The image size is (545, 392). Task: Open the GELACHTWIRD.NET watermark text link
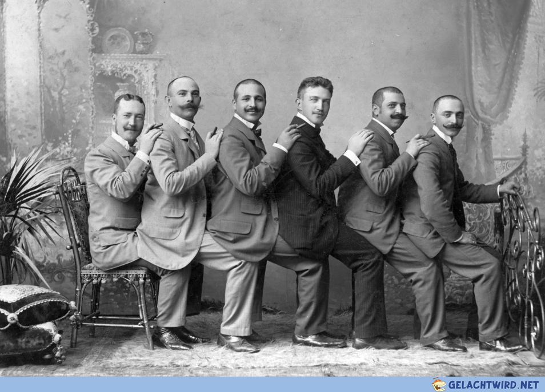[493, 385]
